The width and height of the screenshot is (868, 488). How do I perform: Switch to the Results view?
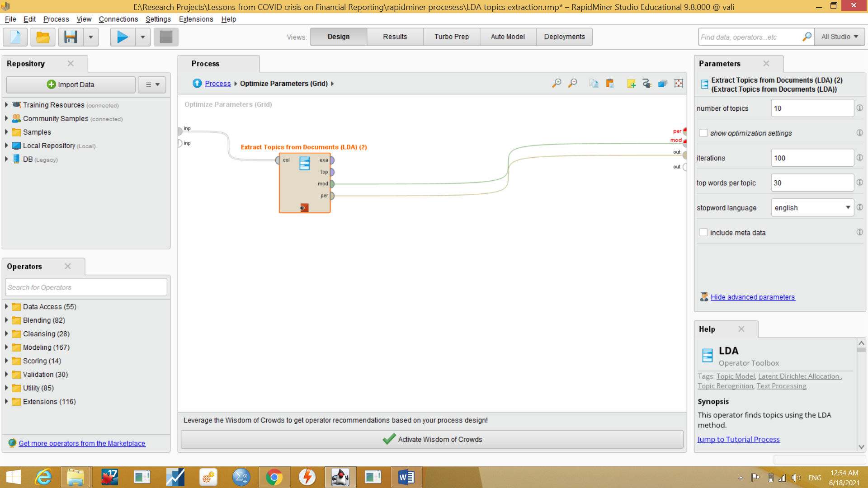coord(395,37)
